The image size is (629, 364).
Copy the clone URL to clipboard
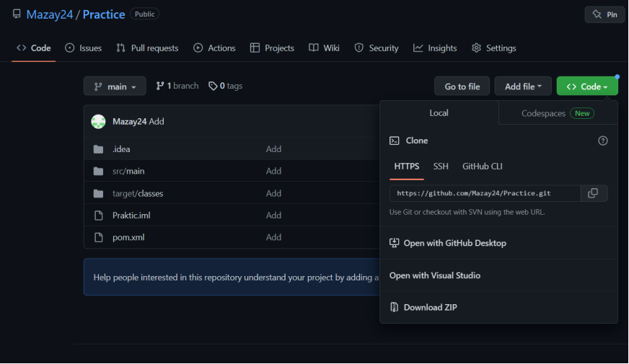point(594,193)
